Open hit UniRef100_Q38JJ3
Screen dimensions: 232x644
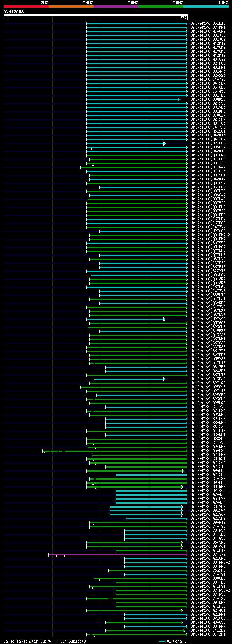[x=208, y=35]
